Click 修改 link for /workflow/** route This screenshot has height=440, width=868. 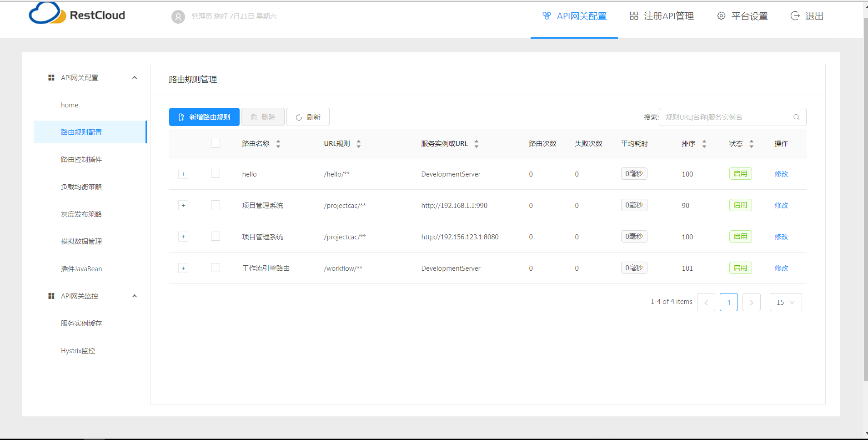[781, 268]
